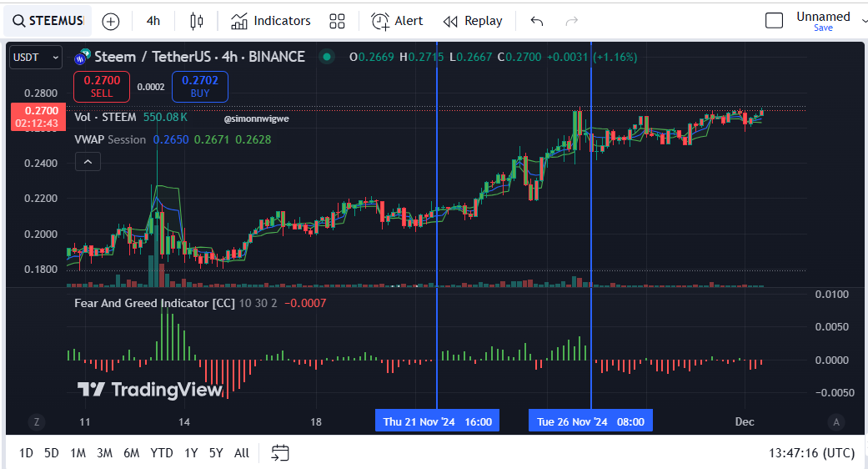Open the Indicators dialog

point(271,21)
